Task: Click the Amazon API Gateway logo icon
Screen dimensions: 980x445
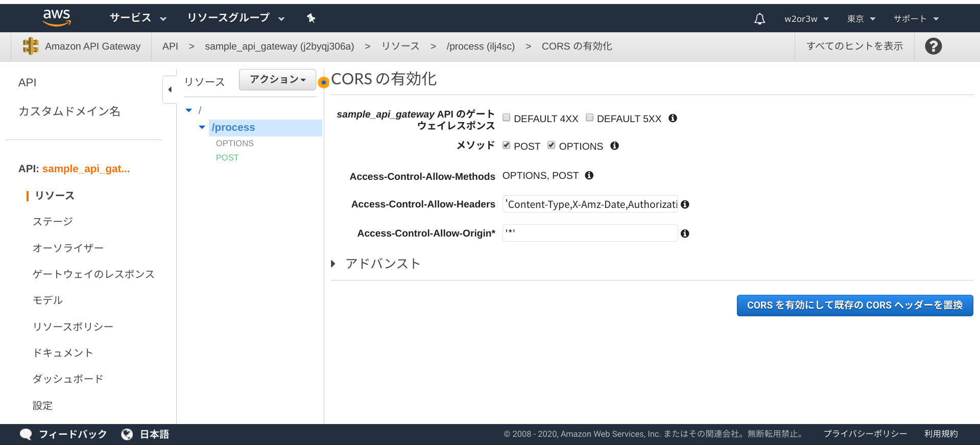Action: point(31,46)
